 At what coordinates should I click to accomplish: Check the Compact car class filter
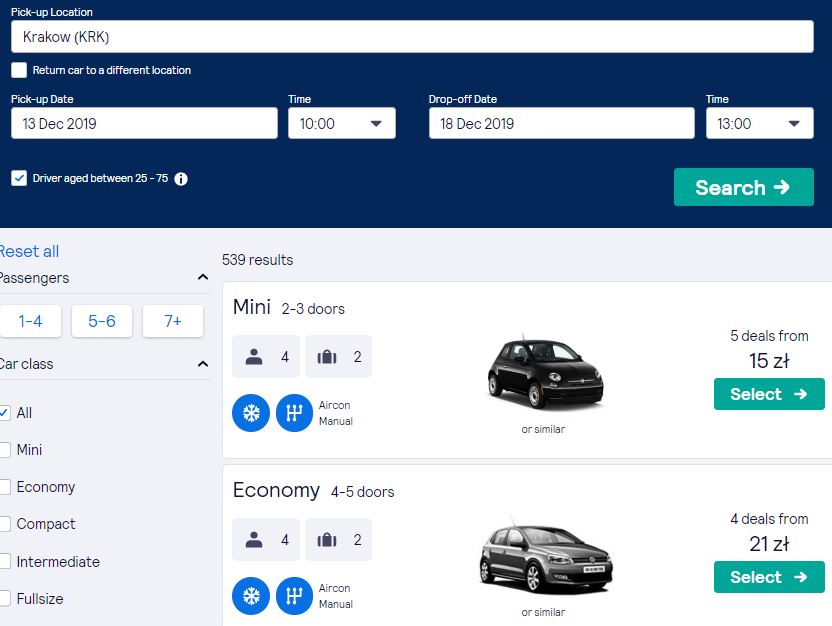tap(4, 524)
